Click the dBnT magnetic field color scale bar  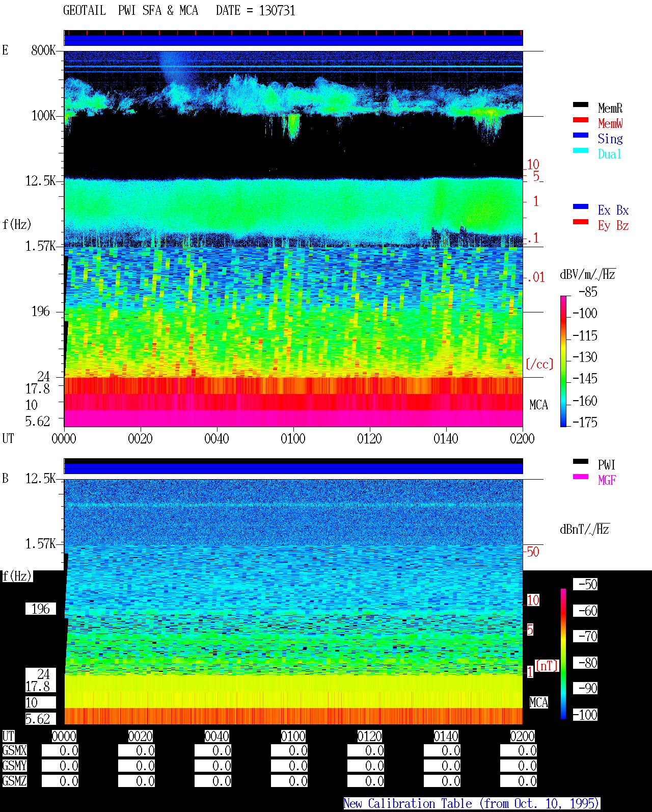[x=563, y=654]
